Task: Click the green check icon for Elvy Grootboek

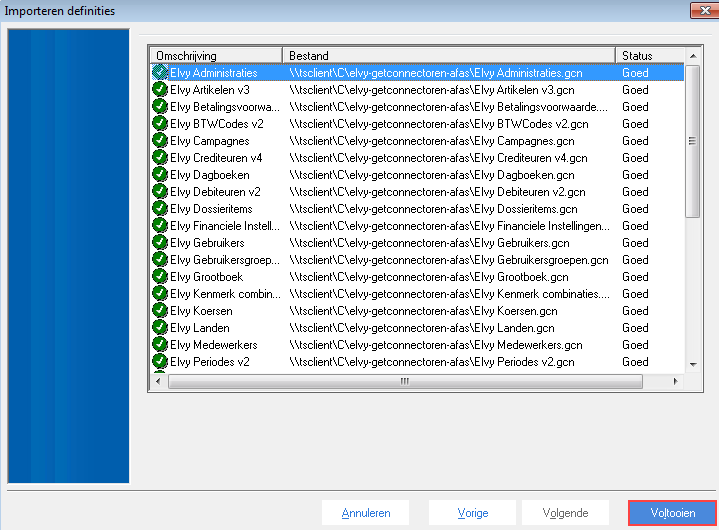Action: (160, 276)
